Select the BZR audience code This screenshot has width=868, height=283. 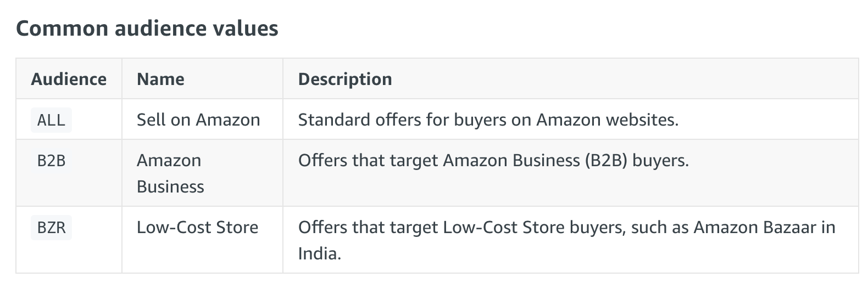tap(51, 227)
